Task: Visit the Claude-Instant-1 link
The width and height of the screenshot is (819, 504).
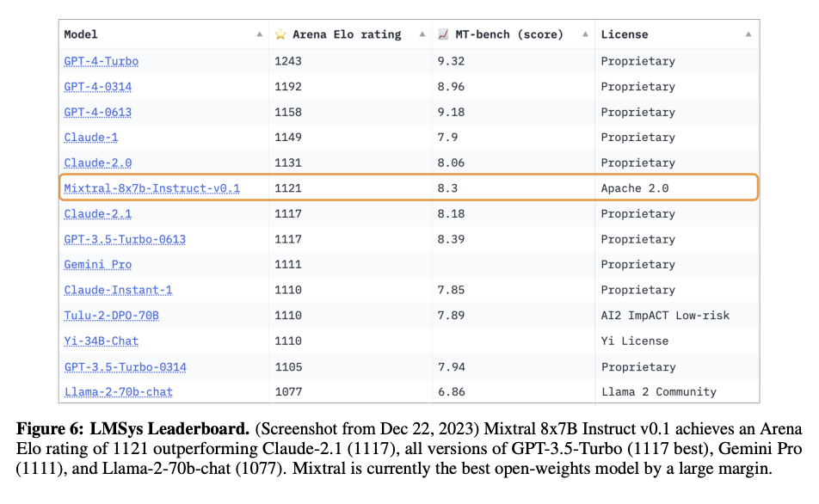Action: pos(118,290)
